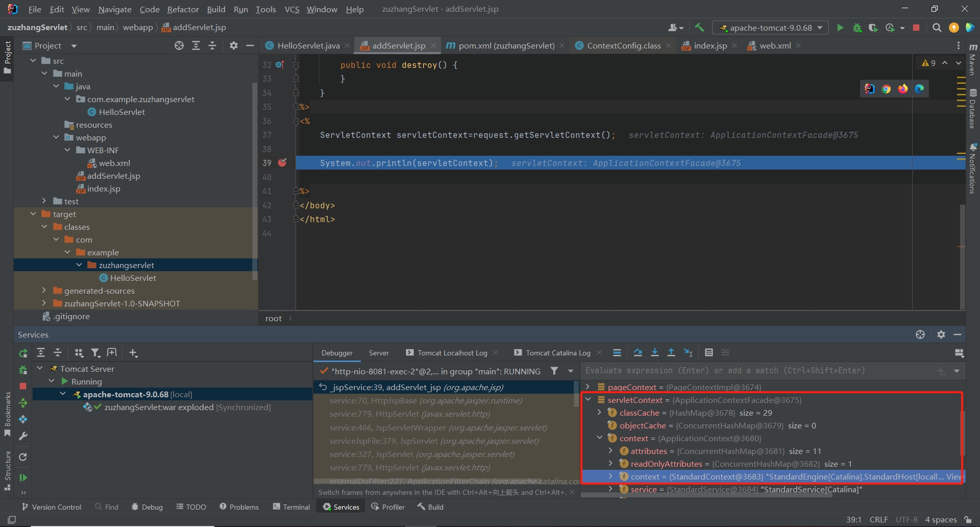This screenshot has height=527, width=980.
Task: Open Search Everywhere magnifier icon
Action: (937, 28)
